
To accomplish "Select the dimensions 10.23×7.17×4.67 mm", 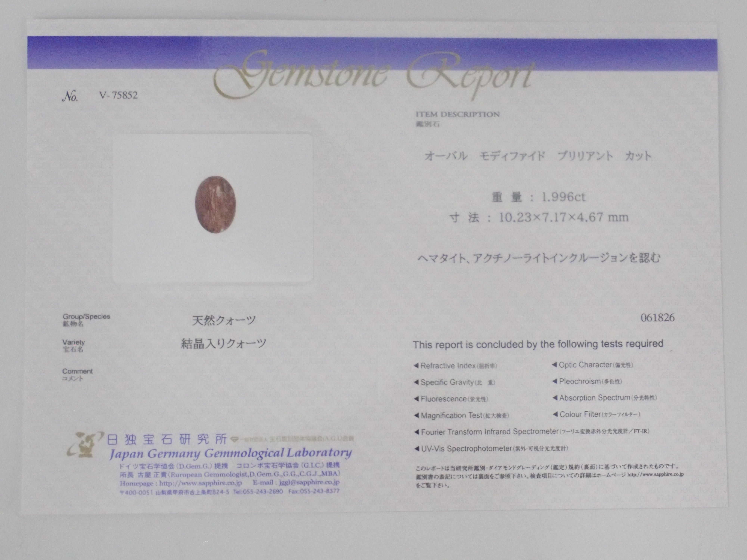I will (564, 217).
